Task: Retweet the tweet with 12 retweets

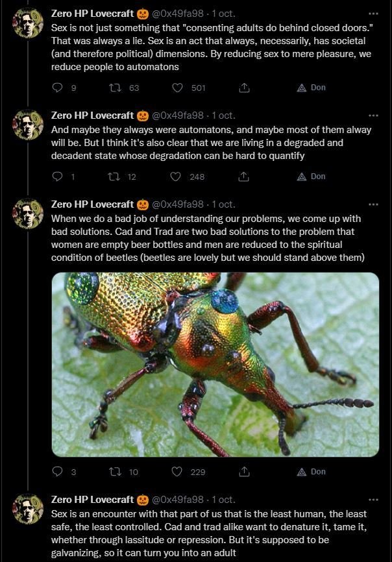Action: click(116, 177)
